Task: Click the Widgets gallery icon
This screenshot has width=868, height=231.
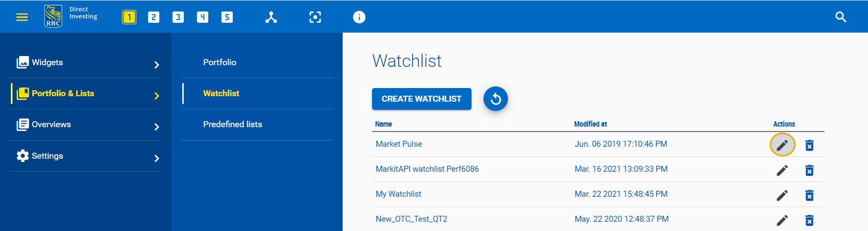Action: tap(22, 62)
